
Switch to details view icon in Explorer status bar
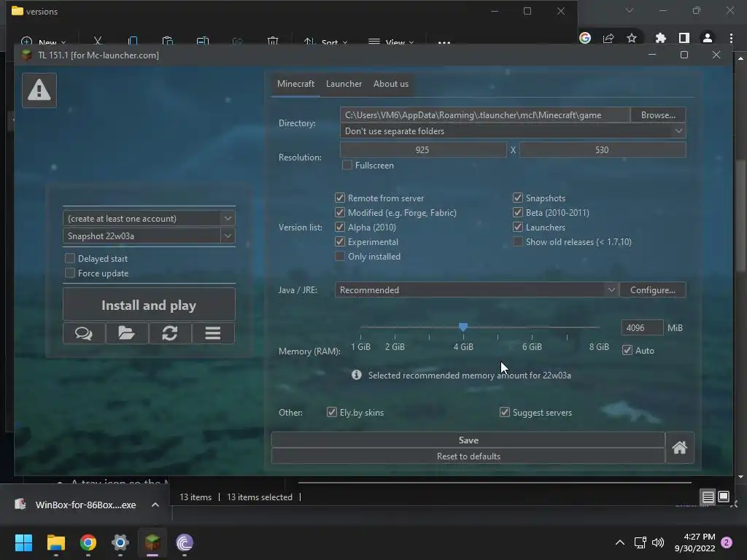708,497
